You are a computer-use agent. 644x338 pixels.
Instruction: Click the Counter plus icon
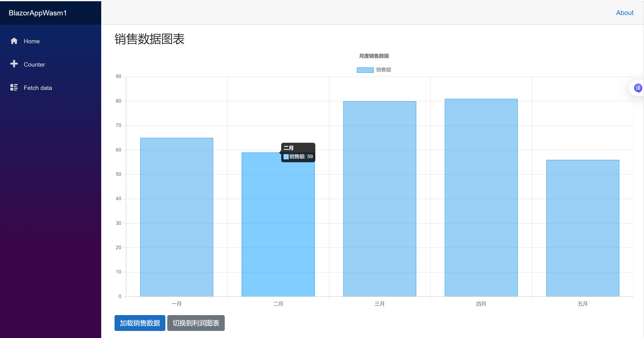[14, 64]
